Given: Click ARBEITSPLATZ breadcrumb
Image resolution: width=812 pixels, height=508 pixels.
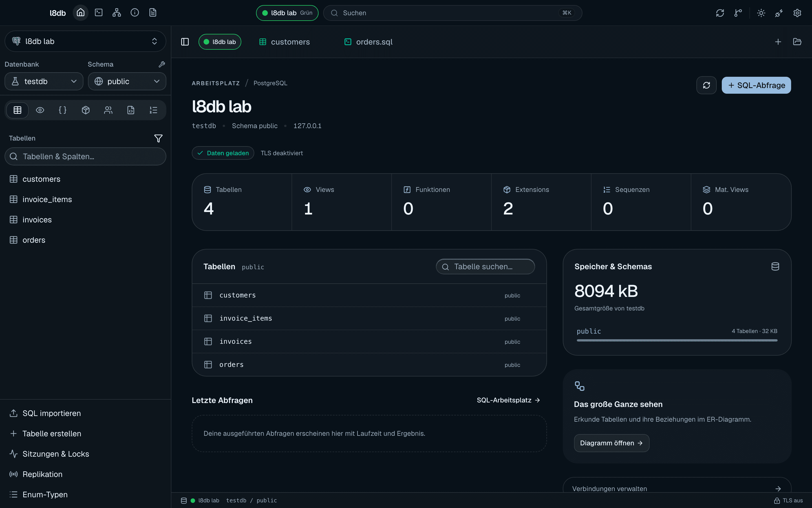Looking at the screenshot, I should [x=216, y=83].
